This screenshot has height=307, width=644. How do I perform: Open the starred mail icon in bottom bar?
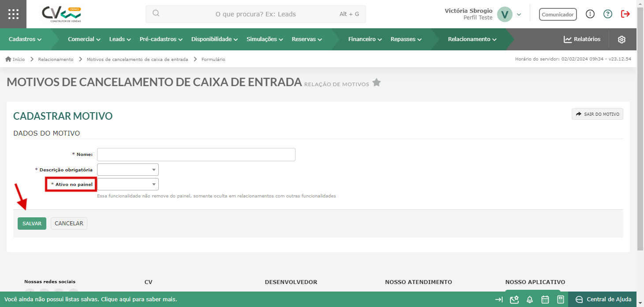[x=514, y=299]
